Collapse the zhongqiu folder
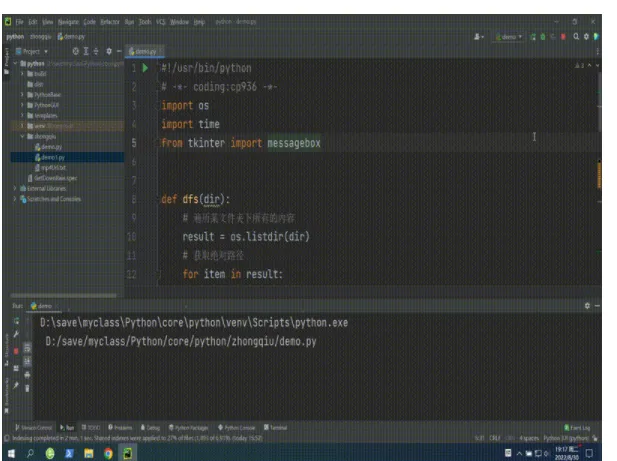Viewport: 617px width, 461px height. [22, 136]
